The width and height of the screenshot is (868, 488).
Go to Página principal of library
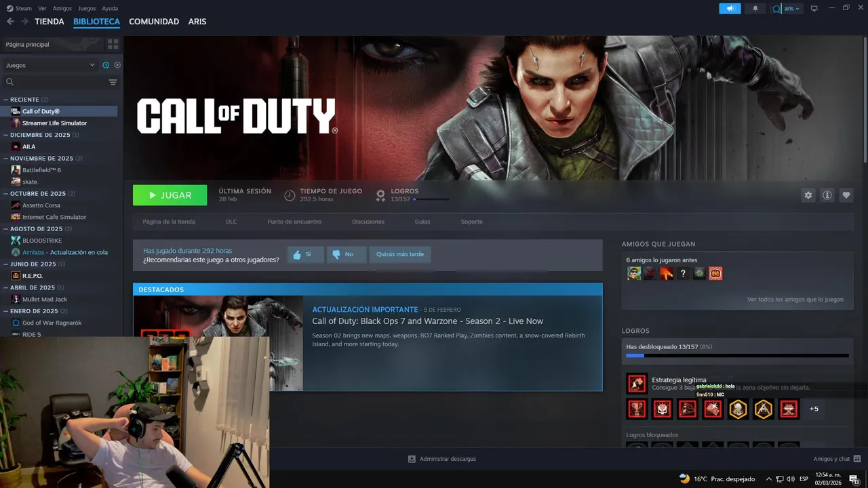[x=53, y=44]
